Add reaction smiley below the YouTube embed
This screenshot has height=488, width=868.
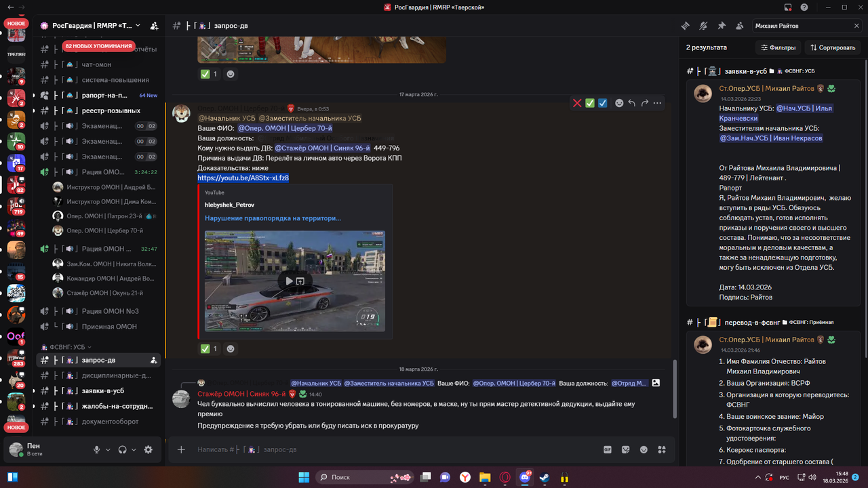pos(231,348)
